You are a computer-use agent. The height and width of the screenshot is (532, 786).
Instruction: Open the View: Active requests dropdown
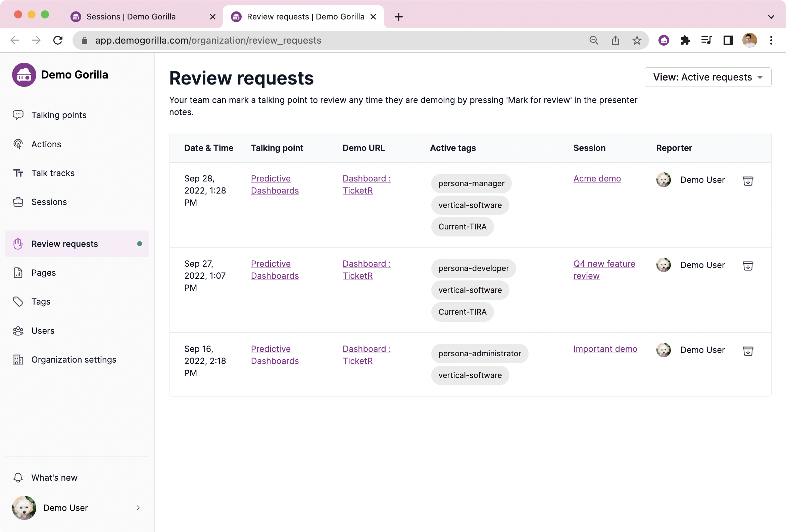click(x=707, y=77)
